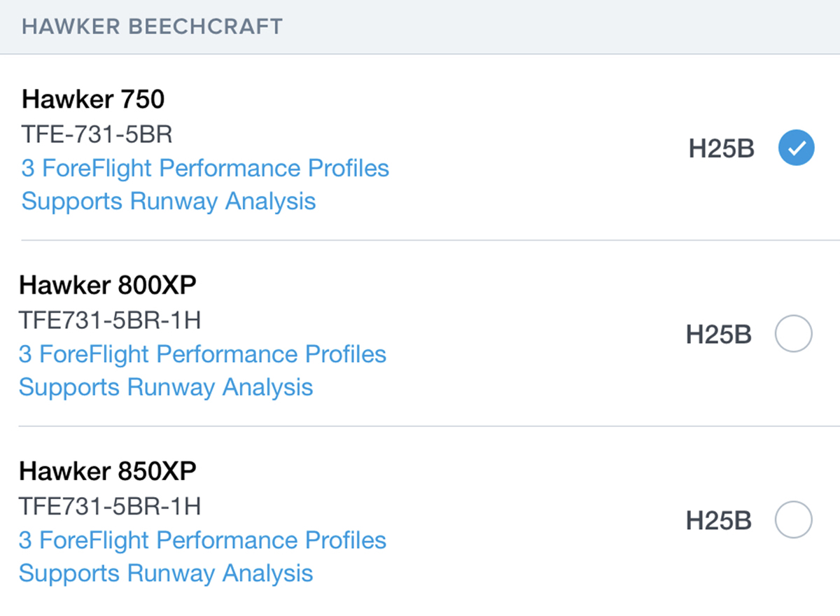The width and height of the screenshot is (840, 616).
Task: Click Supports Runway Analysis under Hawker 750
Action: tap(169, 202)
